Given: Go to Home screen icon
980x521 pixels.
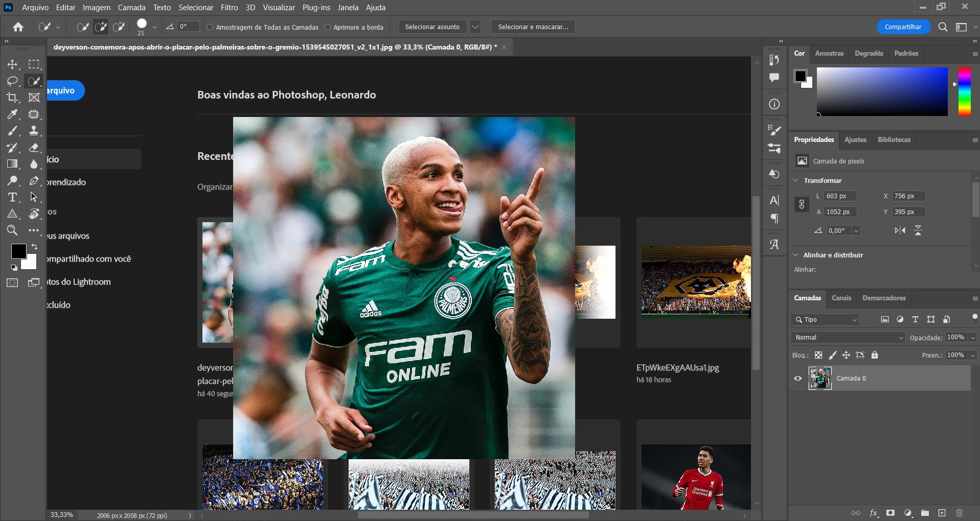Looking at the screenshot, I should pos(18,27).
